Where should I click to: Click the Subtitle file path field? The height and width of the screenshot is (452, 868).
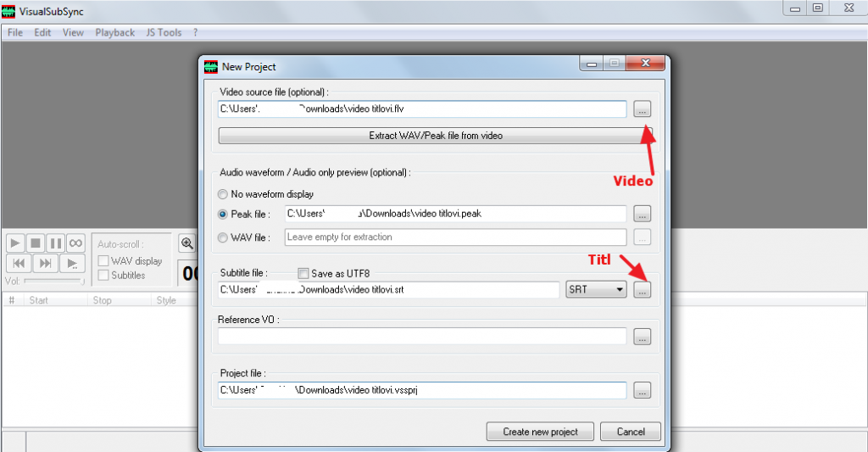click(388, 290)
